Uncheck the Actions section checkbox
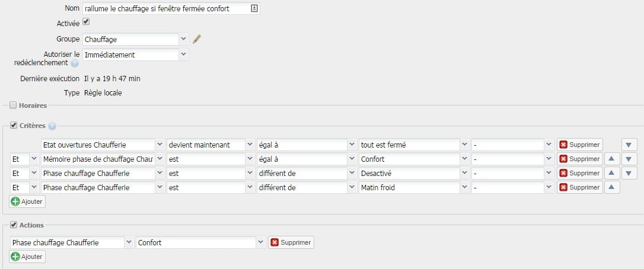The width and height of the screenshot is (644, 269). (x=13, y=225)
